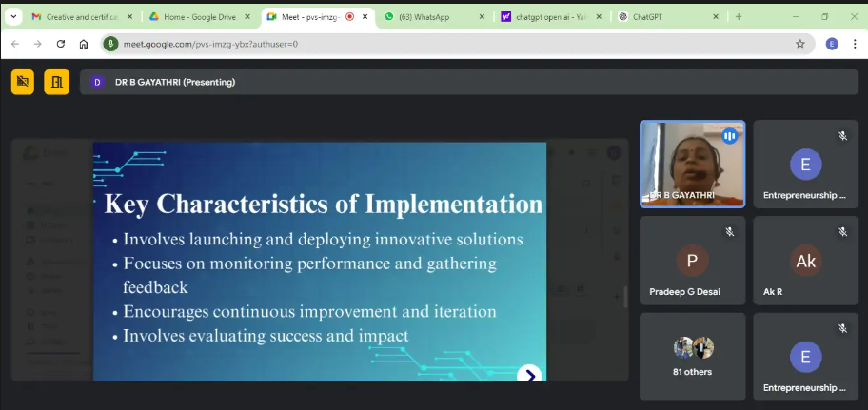868x410 pixels.
Task: Open Chrome's three-dot menu
Action: coord(854,44)
